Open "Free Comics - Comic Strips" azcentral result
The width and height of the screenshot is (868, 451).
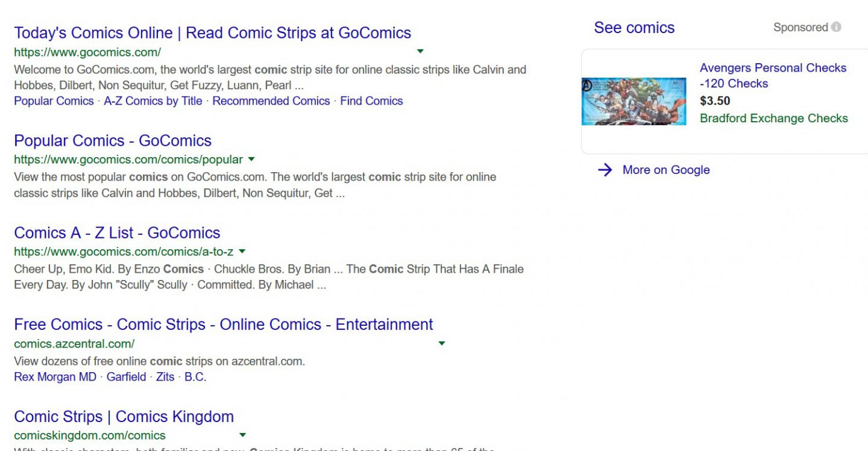[223, 325]
